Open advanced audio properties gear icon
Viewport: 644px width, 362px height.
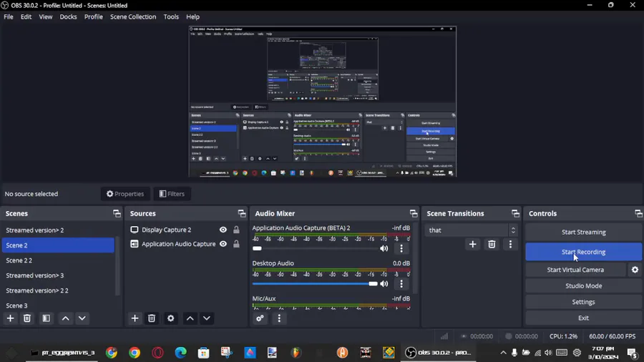(260, 318)
